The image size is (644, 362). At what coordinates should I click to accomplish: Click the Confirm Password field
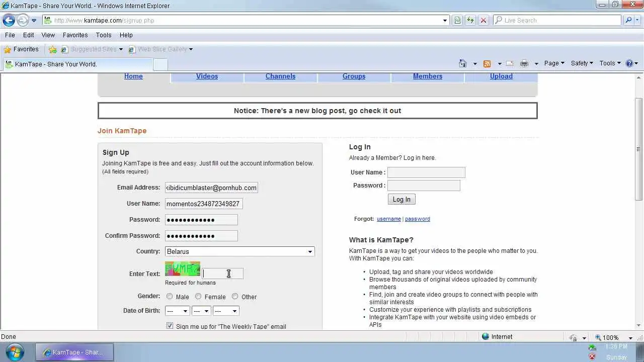tap(201, 236)
